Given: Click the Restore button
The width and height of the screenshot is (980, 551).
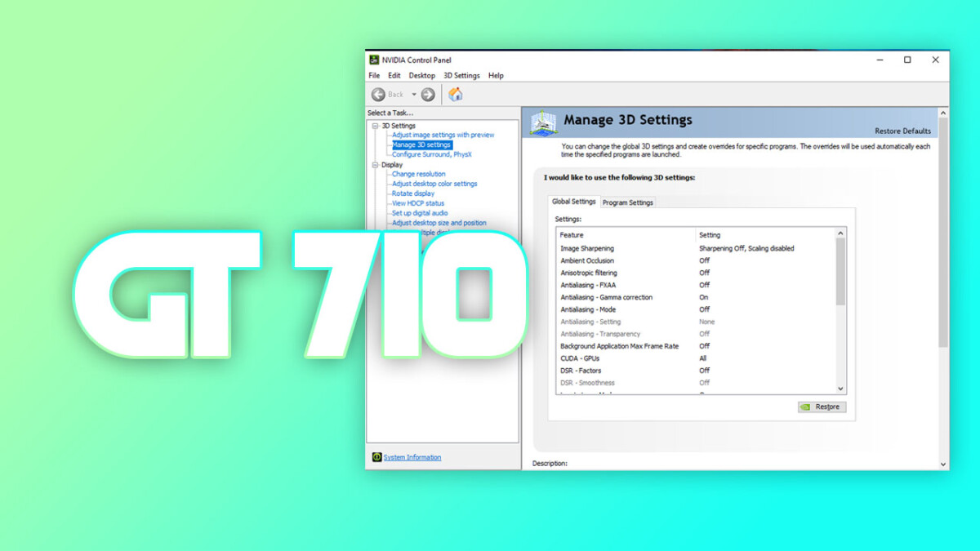Looking at the screenshot, I should point(822,407).
